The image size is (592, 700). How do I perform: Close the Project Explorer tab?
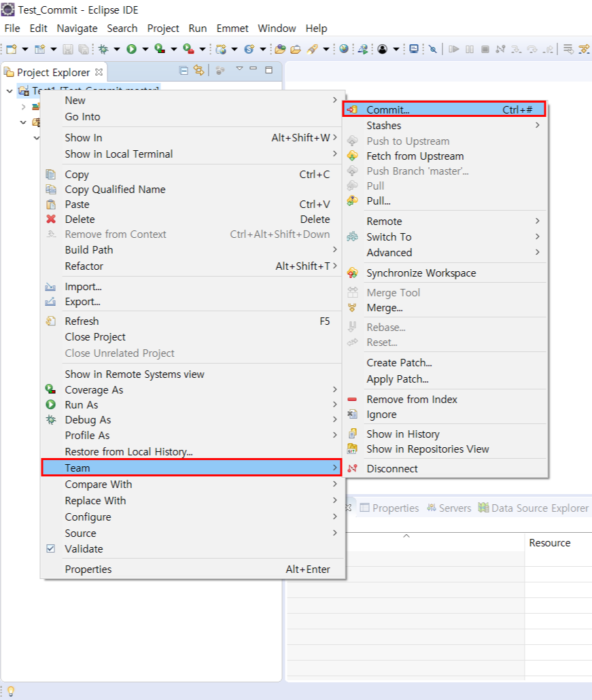(99, 71)
